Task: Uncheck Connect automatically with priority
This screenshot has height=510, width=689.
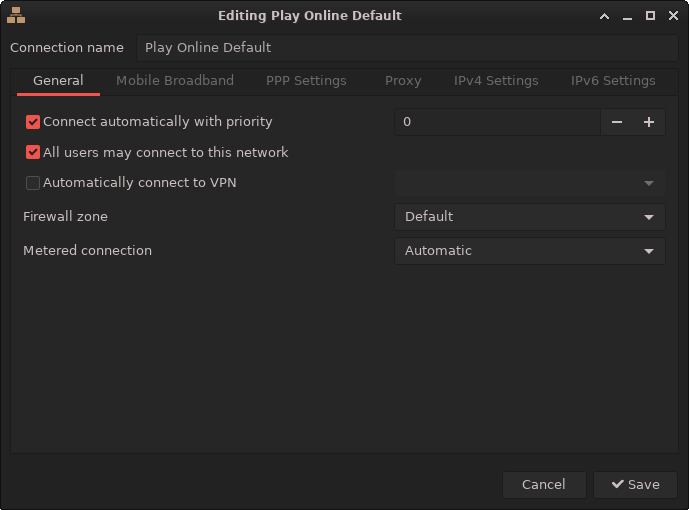Action: click(33, 122)
